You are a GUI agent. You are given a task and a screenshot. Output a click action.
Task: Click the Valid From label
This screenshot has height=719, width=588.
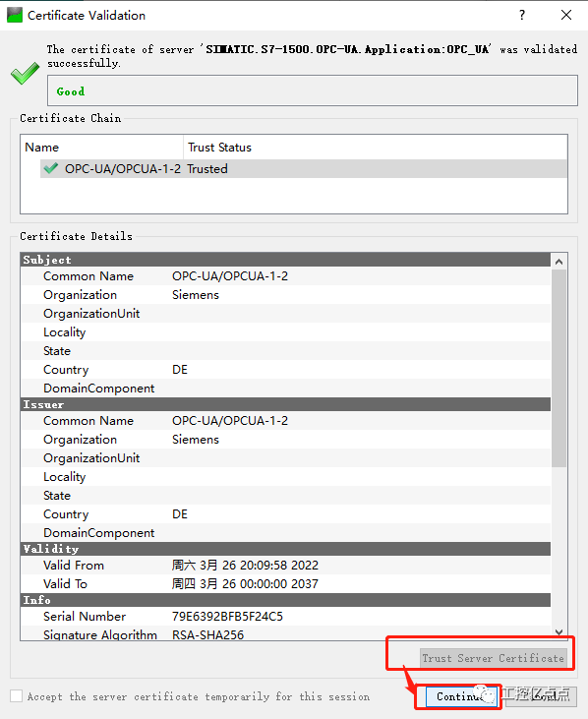coord(74,565)
